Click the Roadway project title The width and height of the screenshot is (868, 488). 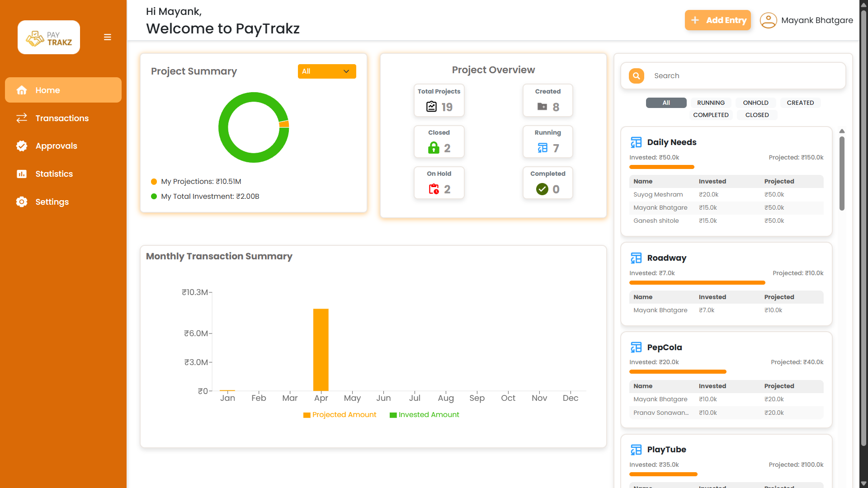pos(666,258)
